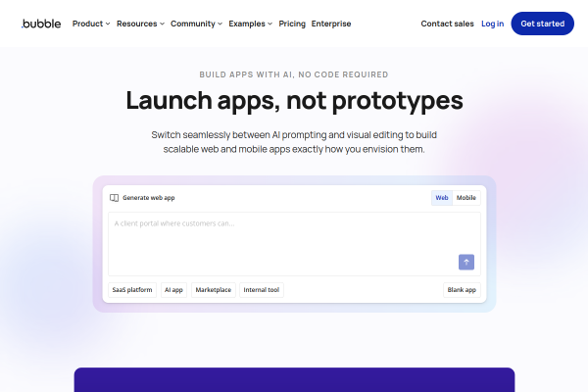Viewport: 588px width, 392px height.
Task: Open the Examples dropdown chevron
Action: pos(270,24)
